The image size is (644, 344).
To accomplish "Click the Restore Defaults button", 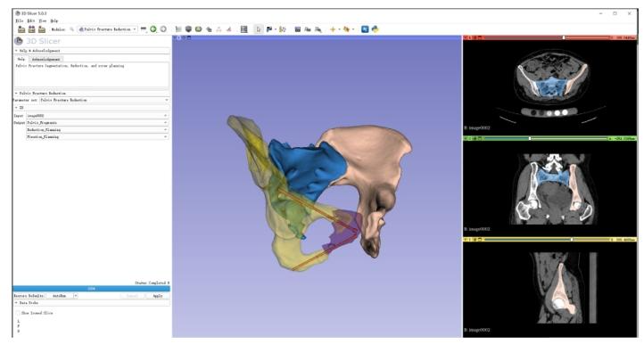I will tap(29, 296).
